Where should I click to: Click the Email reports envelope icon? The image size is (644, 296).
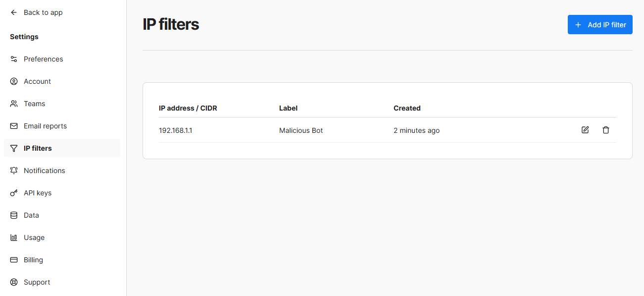(x=14, y=126)
